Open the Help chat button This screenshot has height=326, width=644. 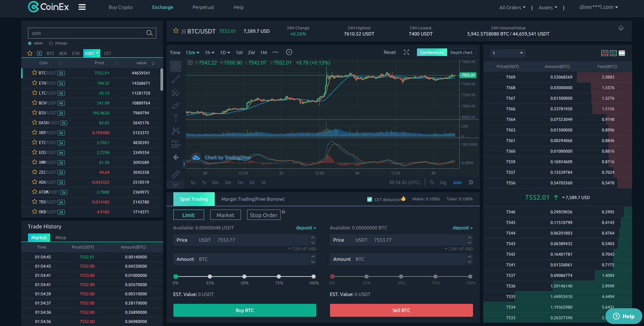[x=624, y=316]
